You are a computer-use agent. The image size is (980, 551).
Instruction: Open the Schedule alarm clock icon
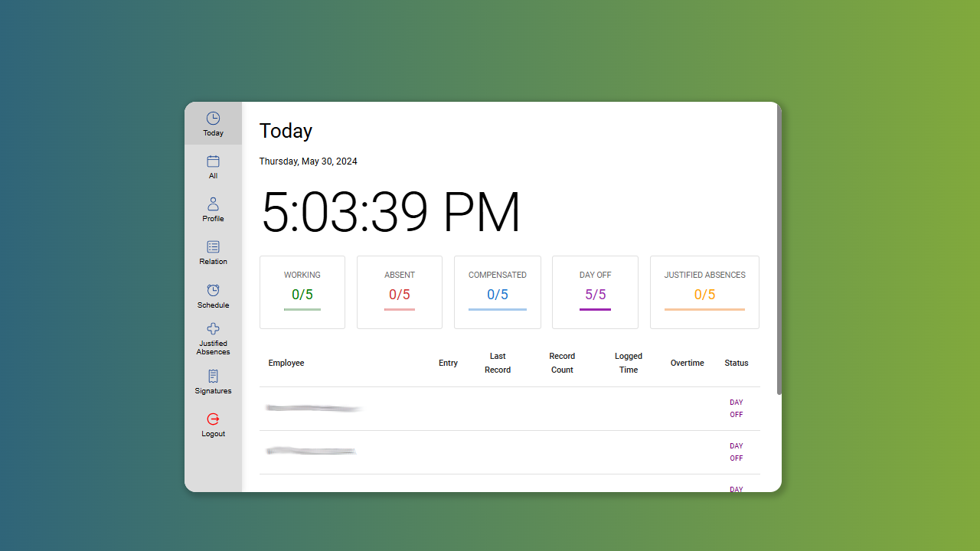point(213,291)
